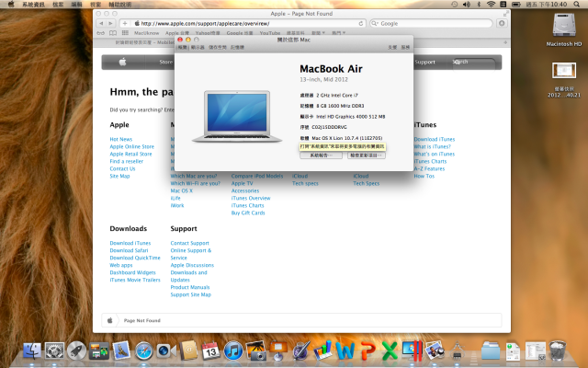Click the Safari compass icon in Dock

tap(144, 351)
